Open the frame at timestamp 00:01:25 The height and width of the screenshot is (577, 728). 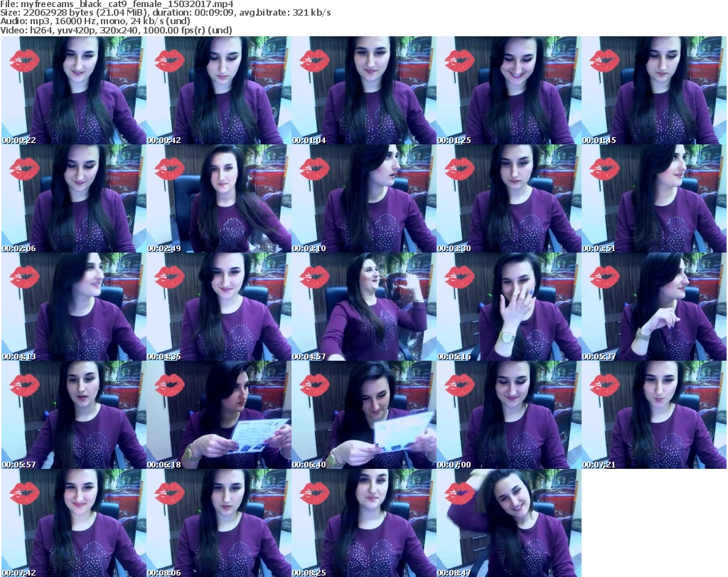[509, 90]
